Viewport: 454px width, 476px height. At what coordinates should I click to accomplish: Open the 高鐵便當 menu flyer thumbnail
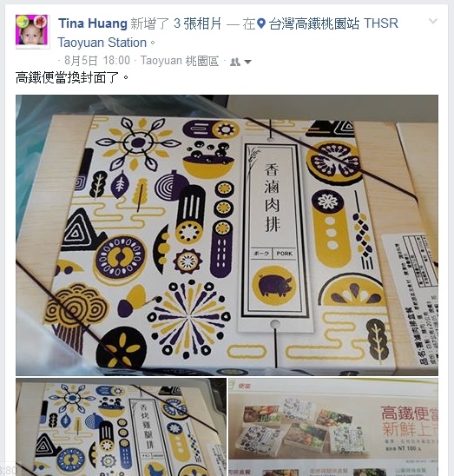tap(333, 426)
